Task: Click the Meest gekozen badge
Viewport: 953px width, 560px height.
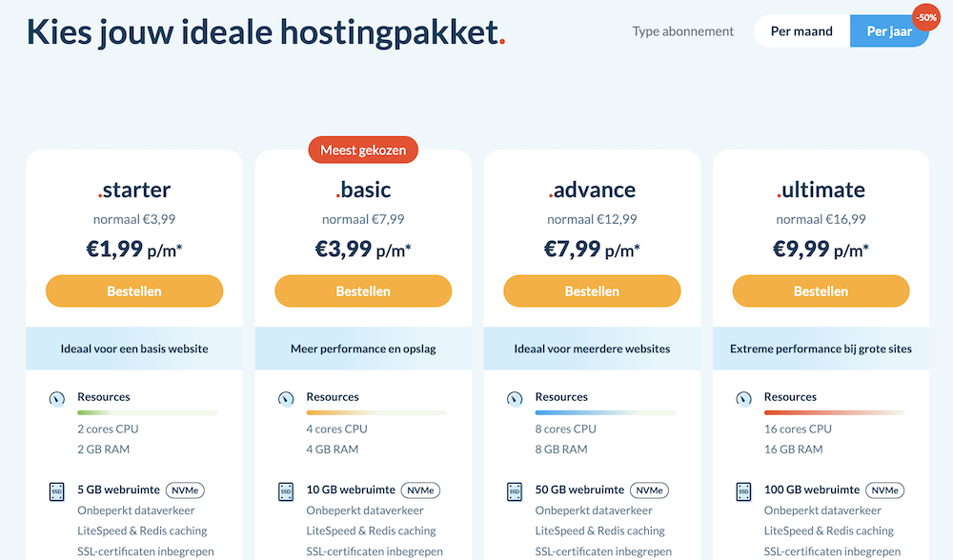Action: coord(363,150)
